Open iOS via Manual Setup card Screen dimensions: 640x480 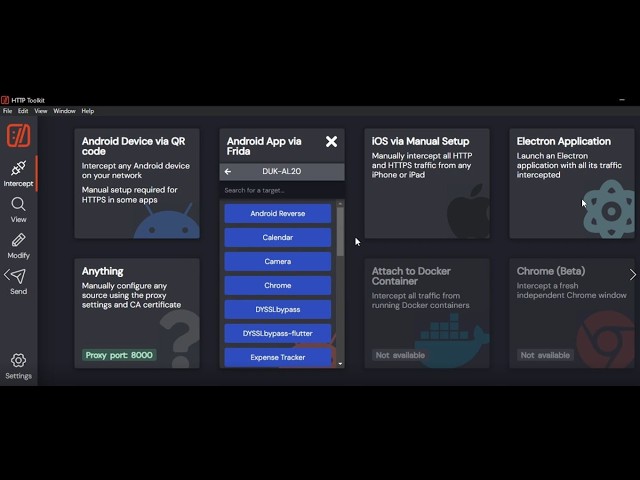[427, 183]
